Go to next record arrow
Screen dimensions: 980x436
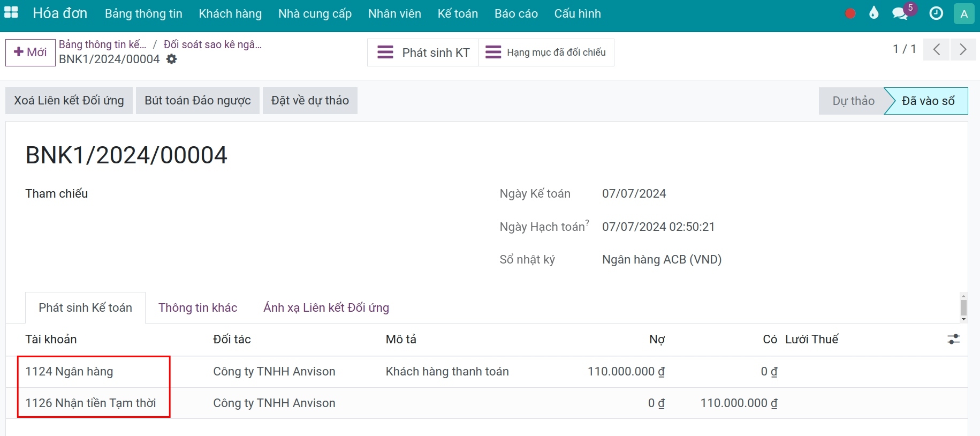click(x=963, y=50)
